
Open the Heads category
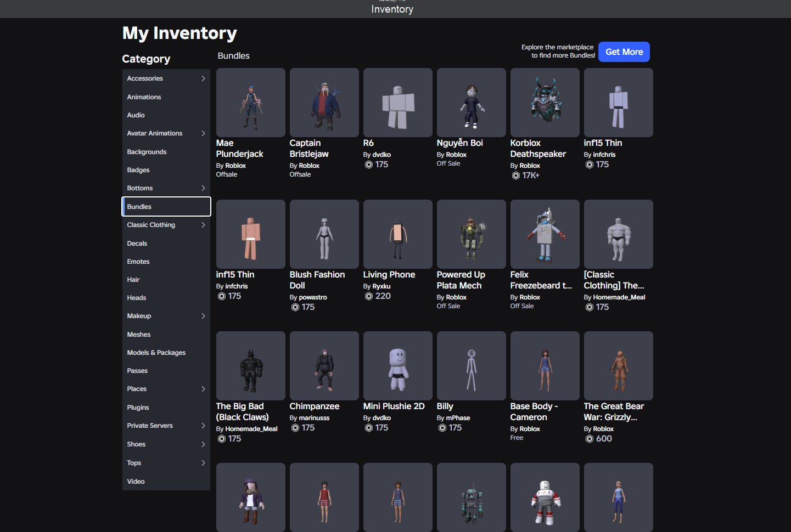point(166,298)
